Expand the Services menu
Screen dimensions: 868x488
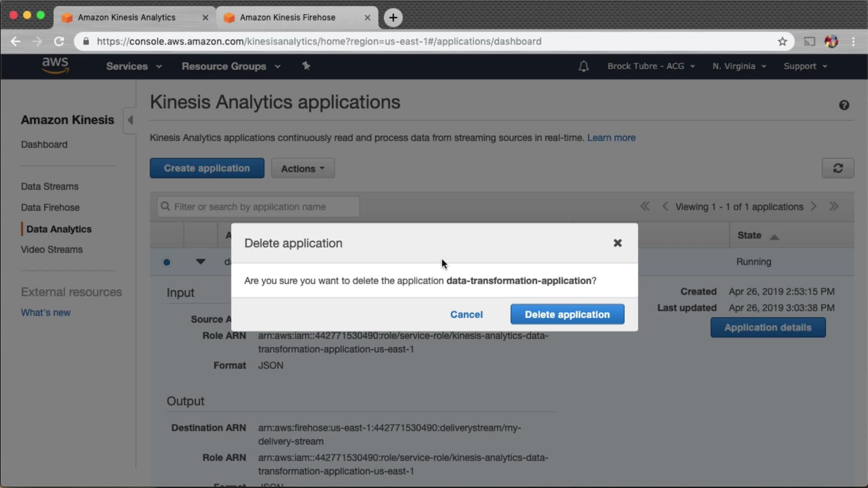tap(134, 66)
